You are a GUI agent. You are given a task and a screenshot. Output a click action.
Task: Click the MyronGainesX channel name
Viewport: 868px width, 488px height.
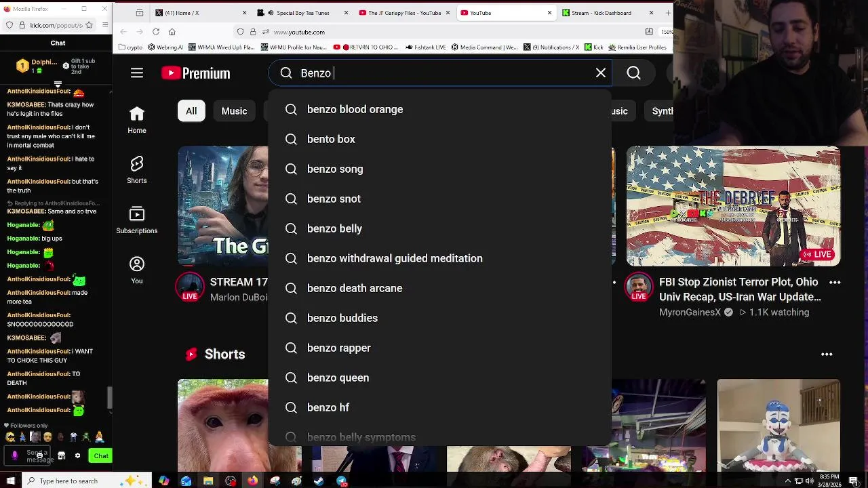[690, 312]
